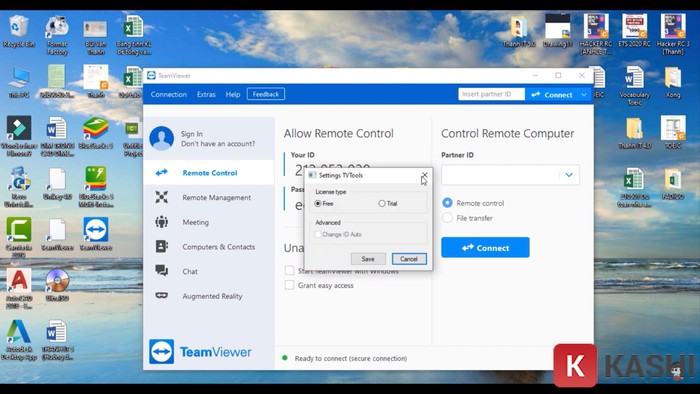Select the AutoCAD desktop shortcut
This screenshot has width=700, height=394.
[19, 289]
